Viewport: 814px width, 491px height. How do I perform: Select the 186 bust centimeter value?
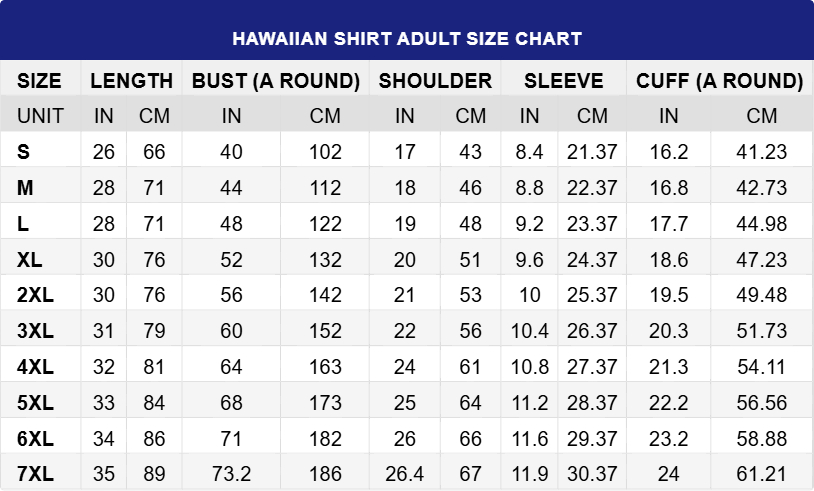[x=325, y=473]
